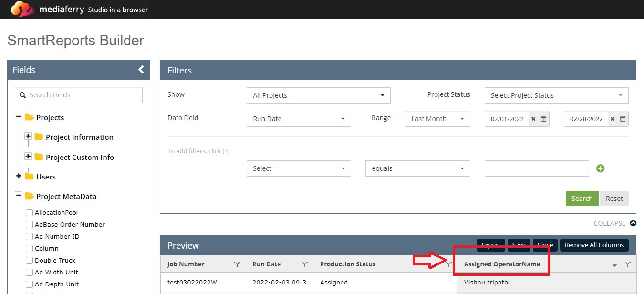Check the AllocationPool field checkbox
Image resolution: width=644 pixels, height=294 pixels.
(30, 213)
